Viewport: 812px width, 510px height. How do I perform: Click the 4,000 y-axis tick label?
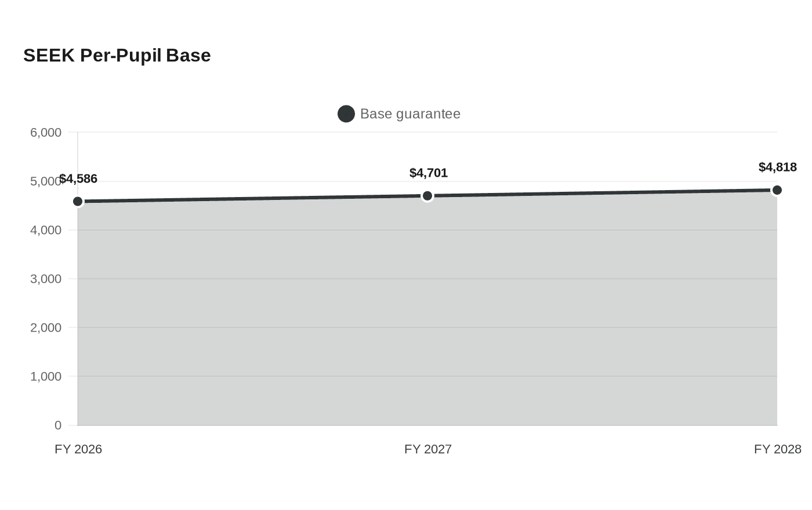[46, 230]
